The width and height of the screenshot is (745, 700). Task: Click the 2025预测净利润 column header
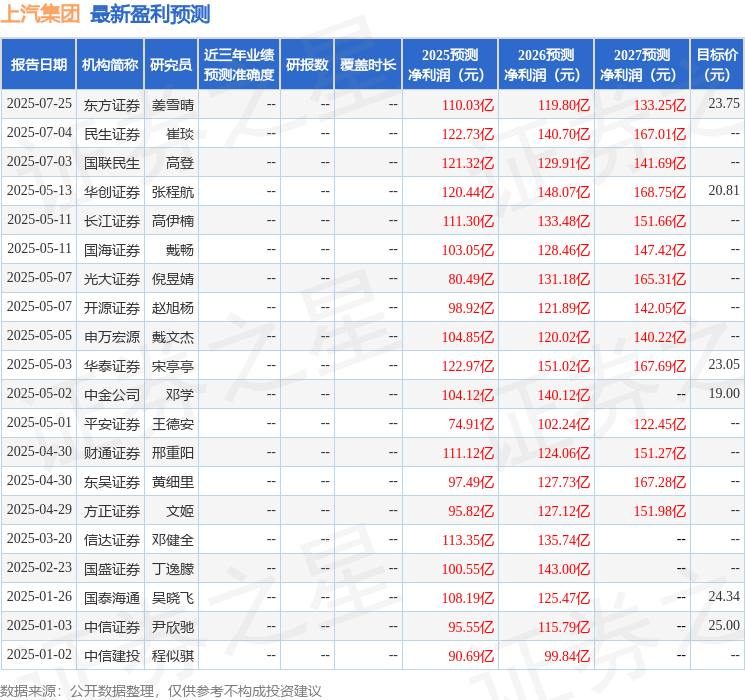point(450,65)
